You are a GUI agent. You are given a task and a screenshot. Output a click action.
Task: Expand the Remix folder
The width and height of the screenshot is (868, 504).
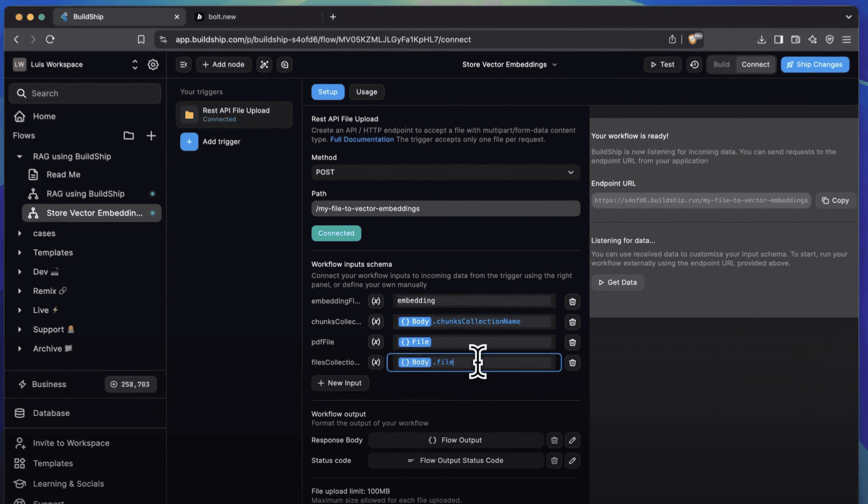[x=19, y=291]
